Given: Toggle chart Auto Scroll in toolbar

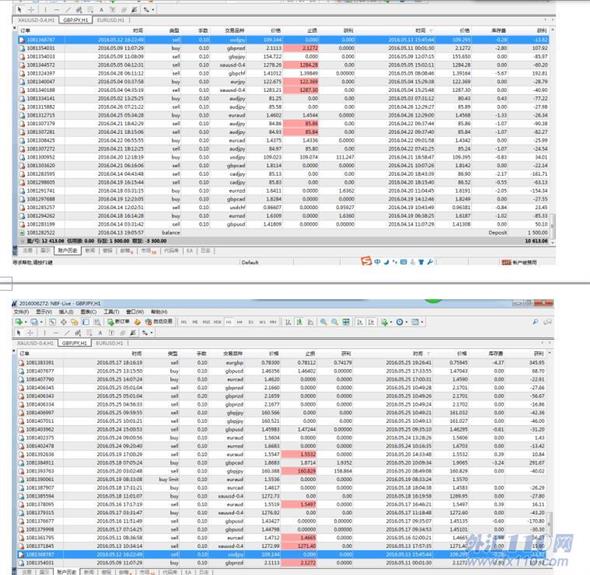Looking at the screenshot, I should pos(360,322).
